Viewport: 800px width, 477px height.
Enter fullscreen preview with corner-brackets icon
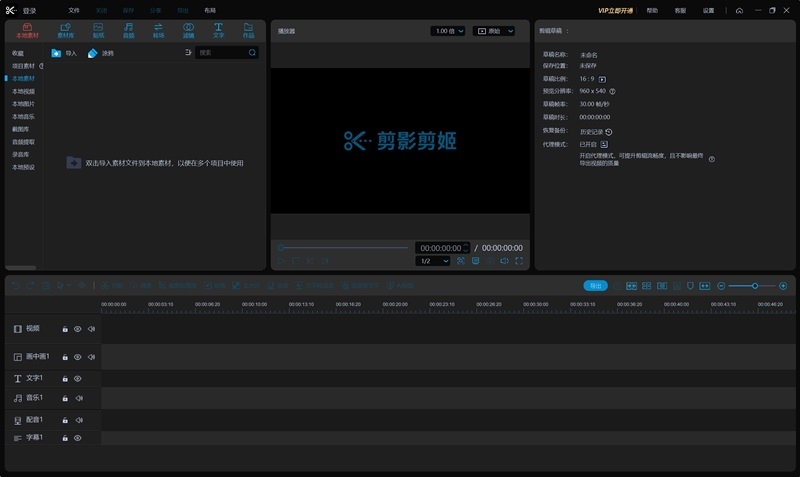point(519,261)
